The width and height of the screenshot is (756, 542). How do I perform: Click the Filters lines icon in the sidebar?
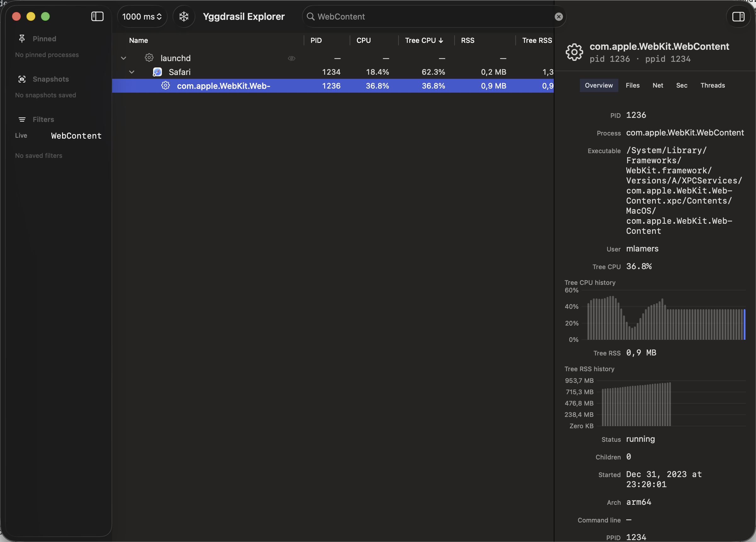pyautogui.click(x=22, y=119)
